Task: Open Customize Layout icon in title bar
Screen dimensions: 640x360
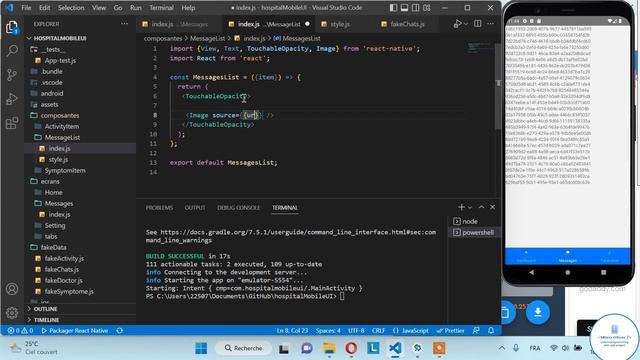Action: [427, 8]
